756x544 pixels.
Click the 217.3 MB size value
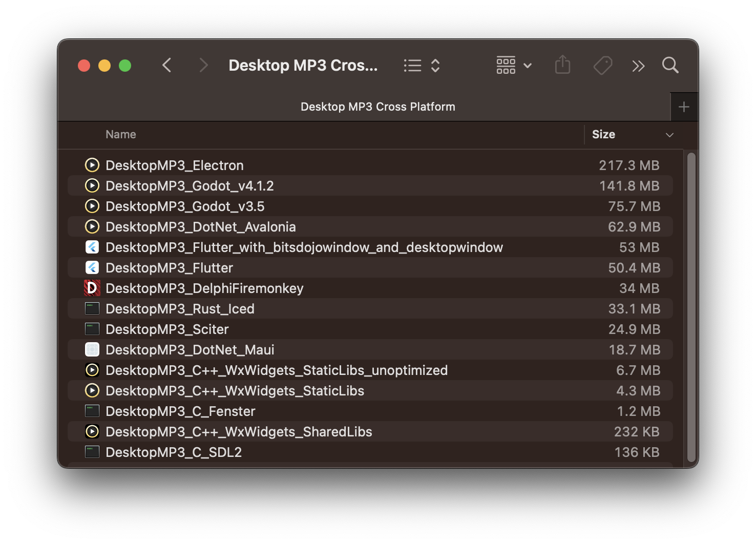pyautogui.click(x=629, y=165)
